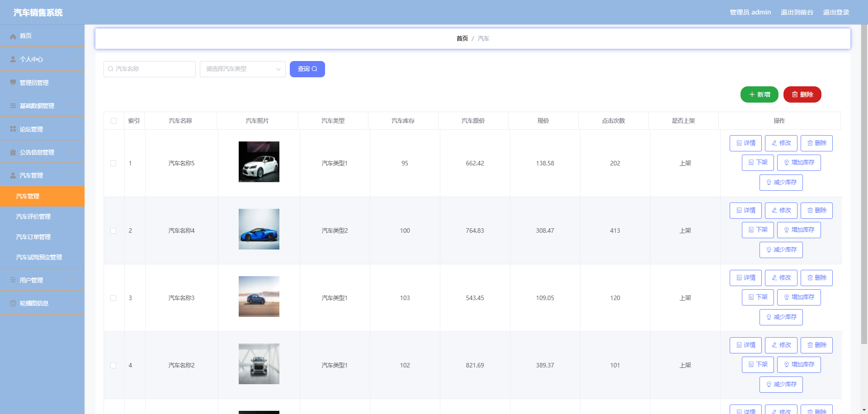Click the trash icon on 删除 for 汽车名称3
Screen dimensions: 868x414
pos(810,278)
